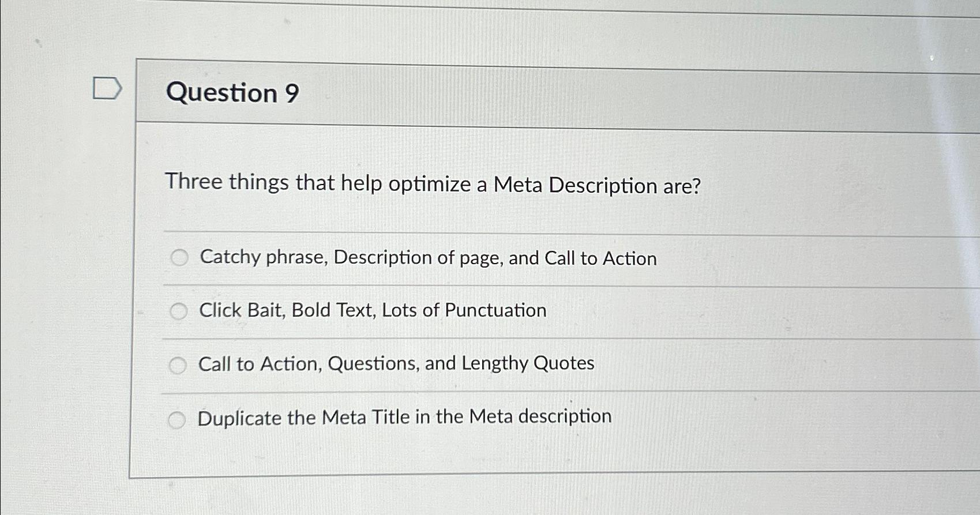This screenshot has width=980, height=515.
Task: Click the question text about Meta Description
Action: coord(433,185)
